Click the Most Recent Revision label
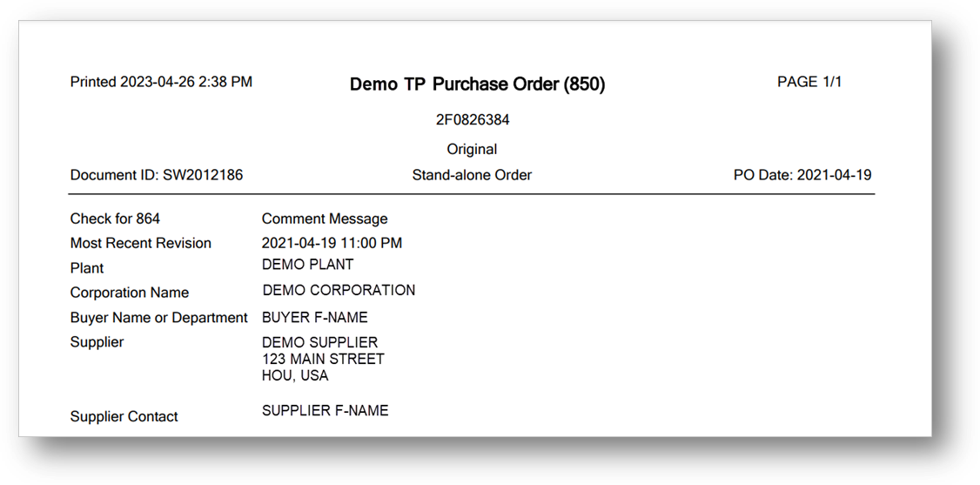980x485 pixels. click(141, 243)
